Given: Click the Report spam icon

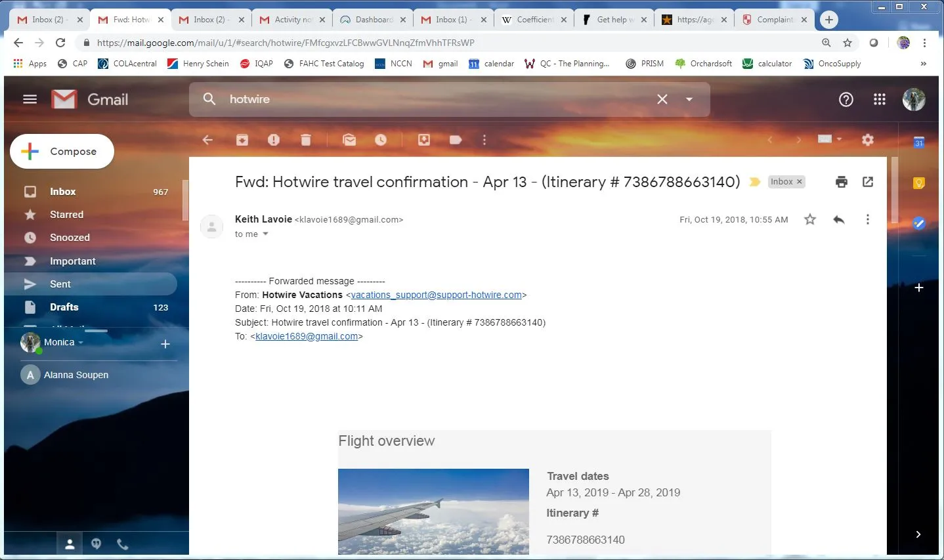Looking at the screenshot, I should (x=274, y=140).
